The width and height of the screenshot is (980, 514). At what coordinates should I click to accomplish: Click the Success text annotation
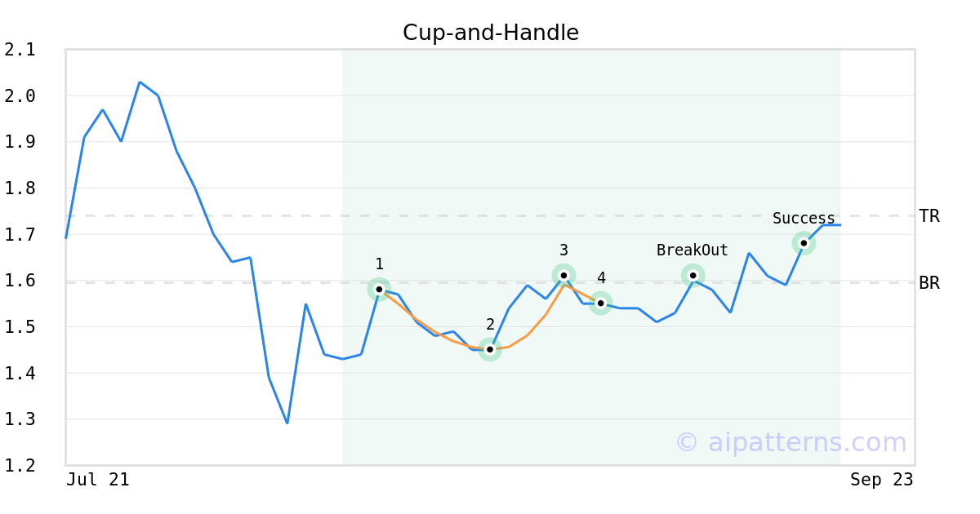pos(804,219)
